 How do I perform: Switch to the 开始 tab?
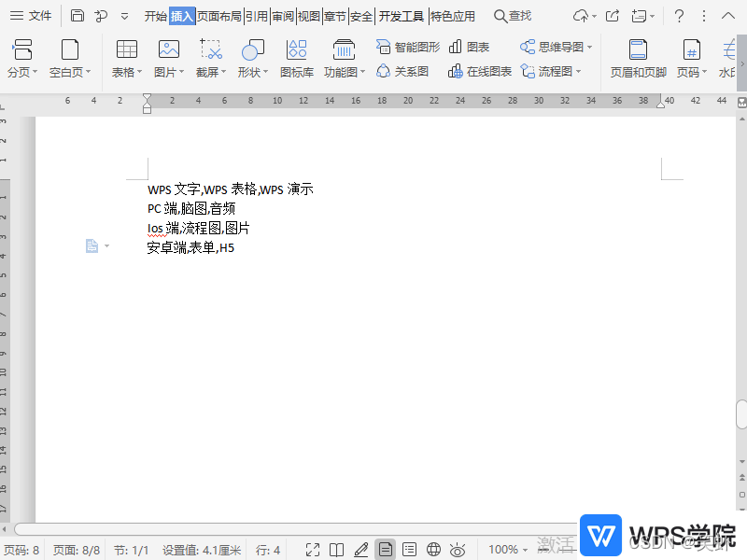tap(156, 16)
